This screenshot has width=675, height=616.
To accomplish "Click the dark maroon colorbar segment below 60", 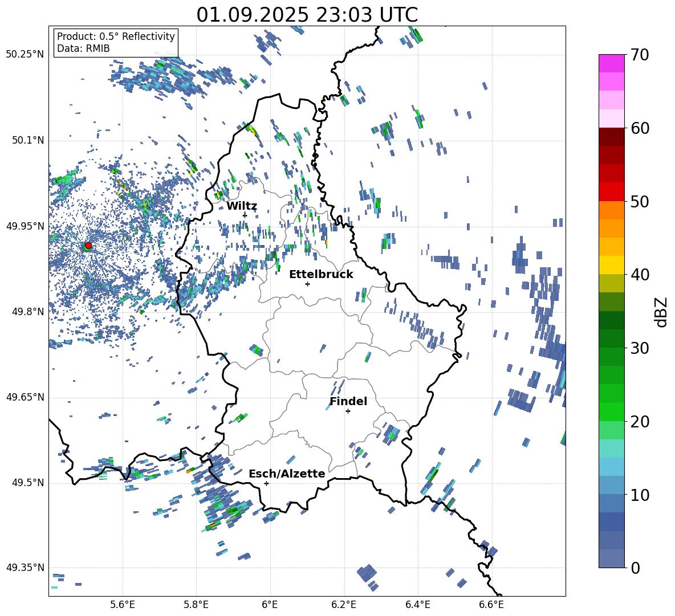I will 611,137.
